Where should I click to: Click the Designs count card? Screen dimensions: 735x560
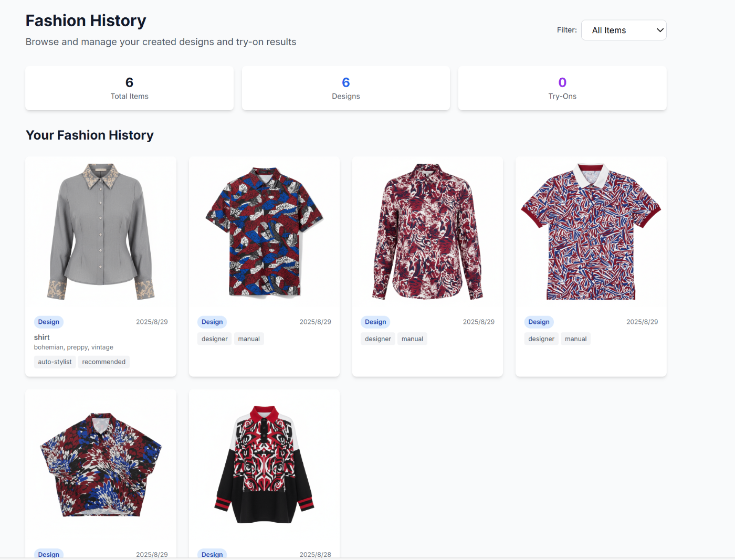[346, 88]
